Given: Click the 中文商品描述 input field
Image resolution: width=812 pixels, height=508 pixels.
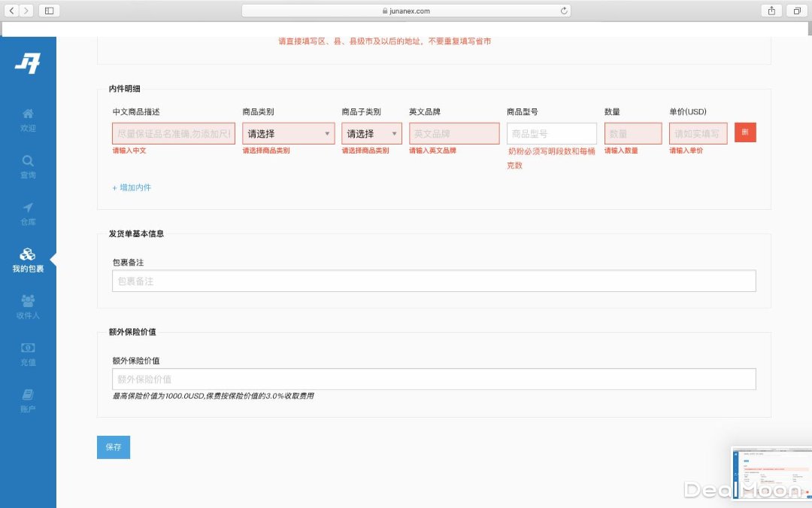Looking at the screenshot, I should click(x=174, y=134).
